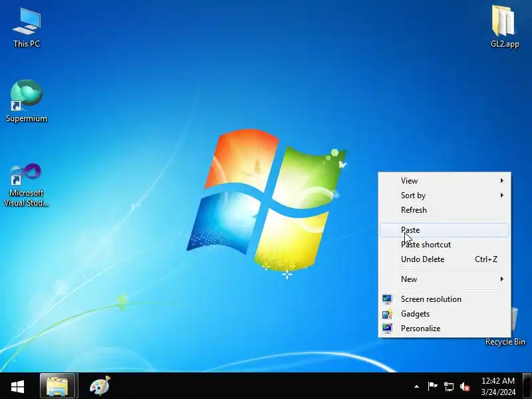Click the Gadgets menu icon
This screenshot has width=532, height=399.
point(387,314)
